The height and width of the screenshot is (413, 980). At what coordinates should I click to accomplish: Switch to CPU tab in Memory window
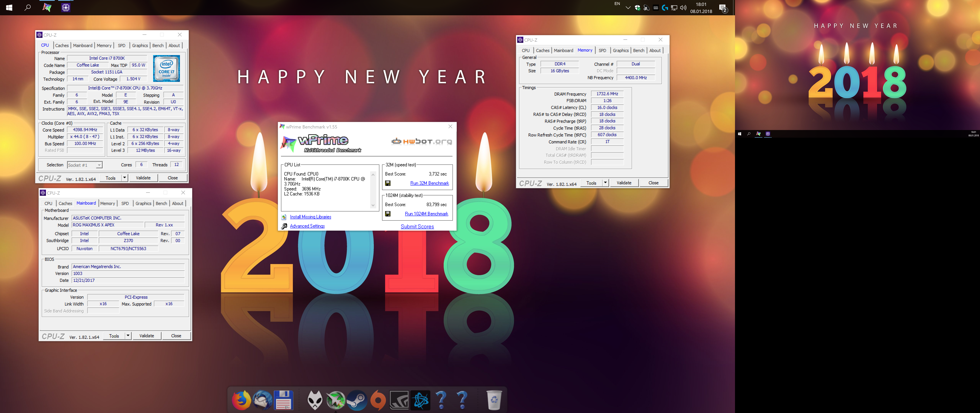click(526, 50)
